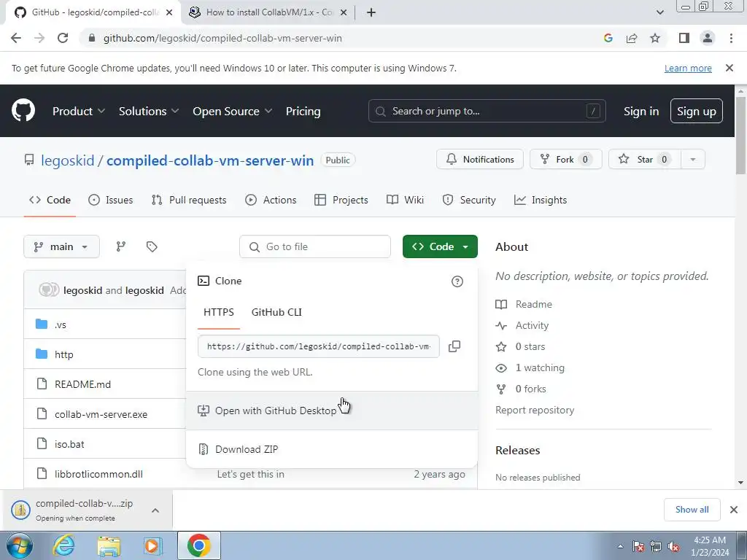Open the downloaded zip options chevron
The width and height of the screenshot is (747, 560).
(155, 510)
